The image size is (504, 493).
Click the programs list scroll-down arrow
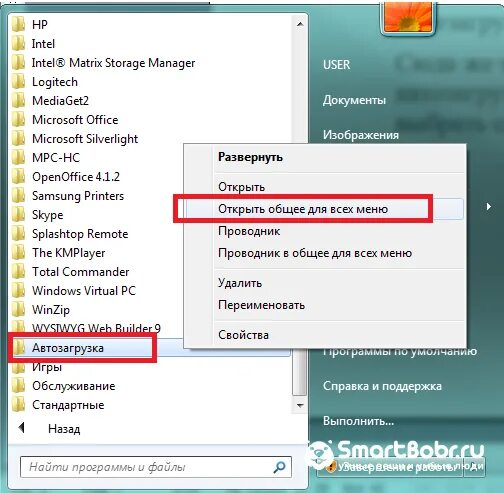300,405
